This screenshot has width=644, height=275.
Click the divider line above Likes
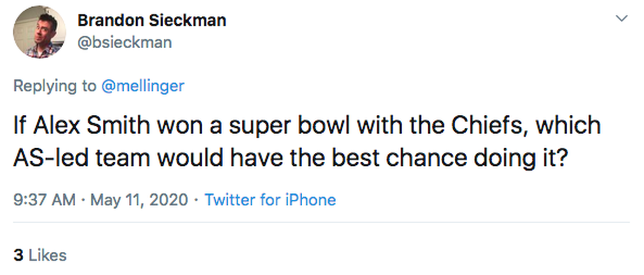point(322,222)
